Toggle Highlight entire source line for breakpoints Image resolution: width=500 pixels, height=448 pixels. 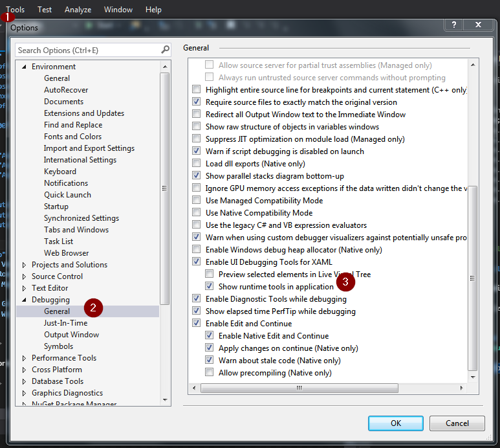tap(196, 89)
